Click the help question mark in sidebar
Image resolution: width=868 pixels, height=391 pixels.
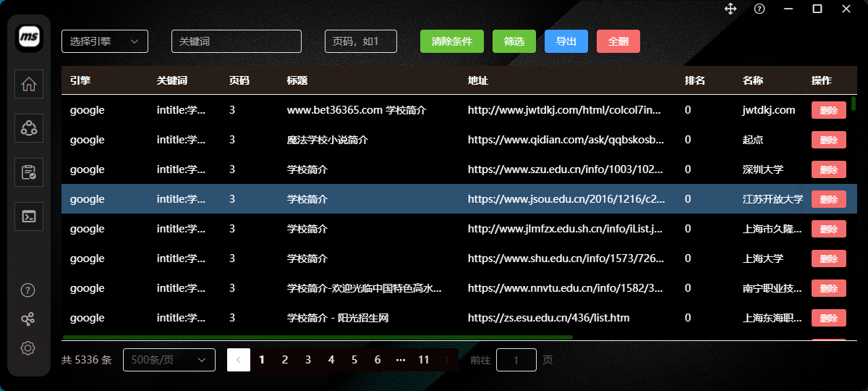click(x=28, y=290)
